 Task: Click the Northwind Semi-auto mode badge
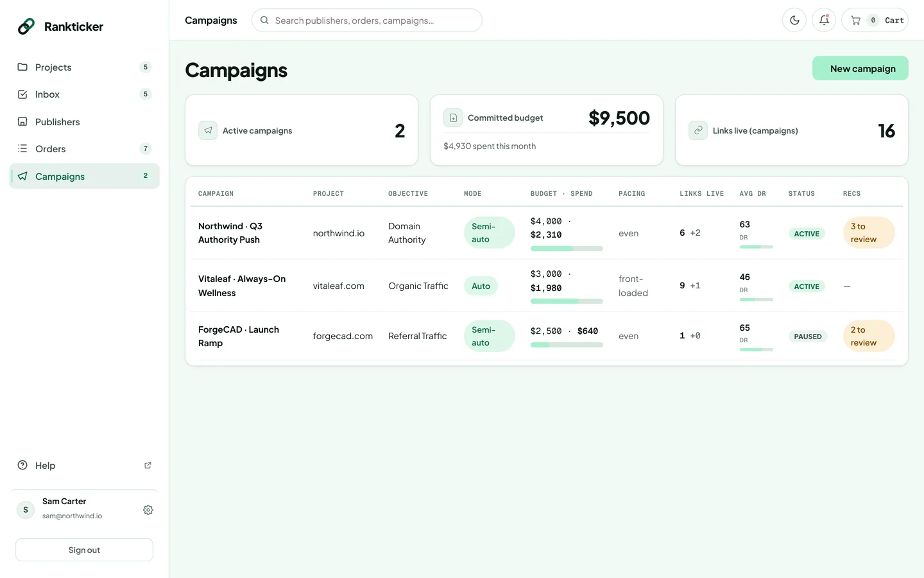pos(489,232)
